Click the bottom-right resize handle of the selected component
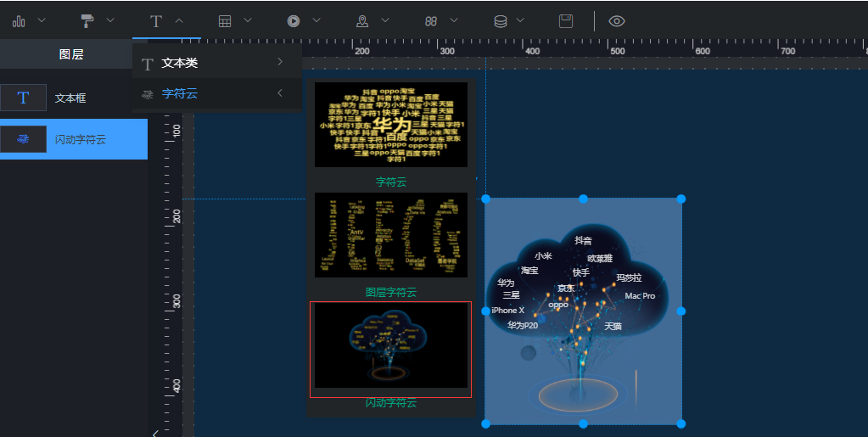868x437 pixels. tap(680, 423)
